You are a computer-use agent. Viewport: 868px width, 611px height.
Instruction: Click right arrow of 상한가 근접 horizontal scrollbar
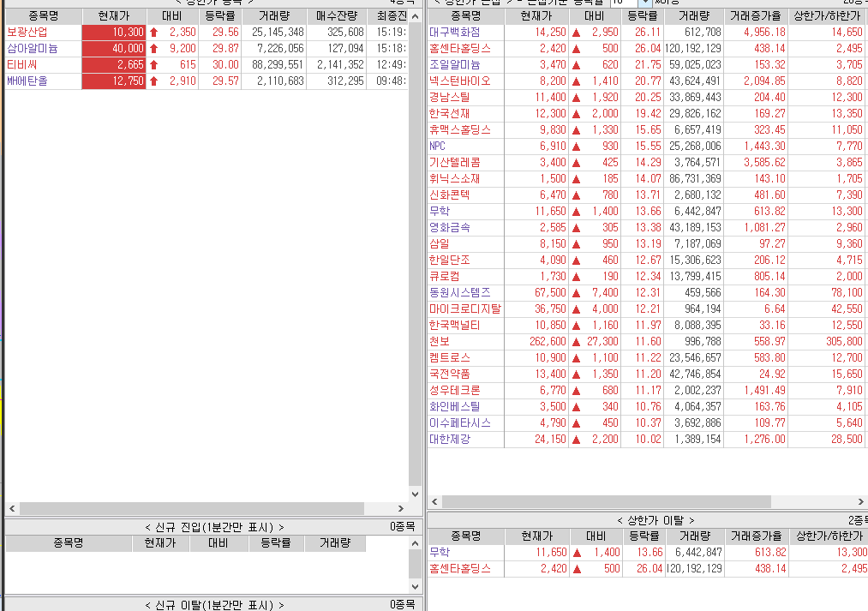tap(861, 501)
